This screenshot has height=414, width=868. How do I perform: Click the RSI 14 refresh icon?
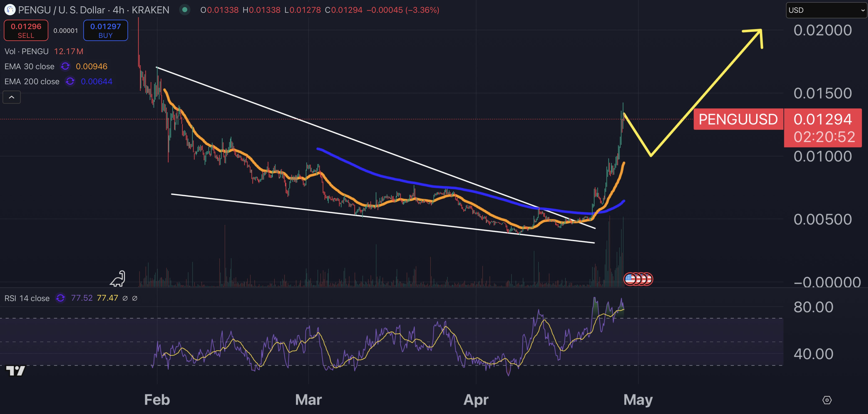pyautogui.click(x=60, y=298)
